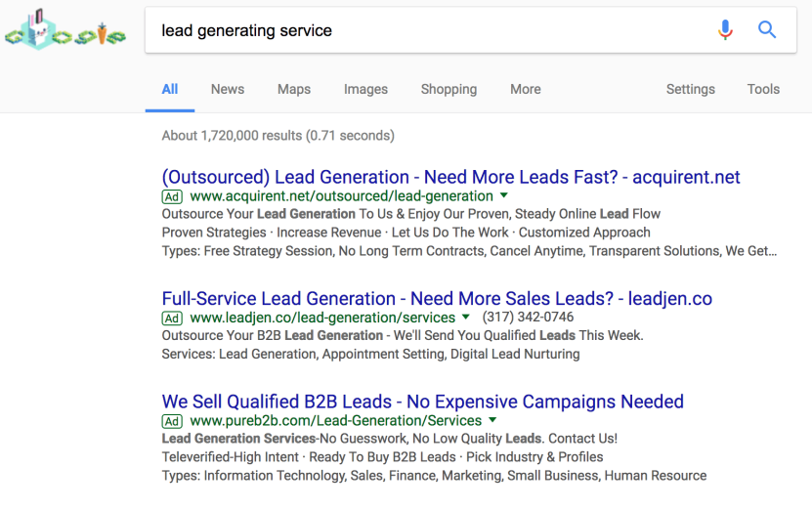This screenshot has height=510, width=812.
Task: Click 'Outsource Your B2B Lead Generation' description
Action: [x=403, y=335]
